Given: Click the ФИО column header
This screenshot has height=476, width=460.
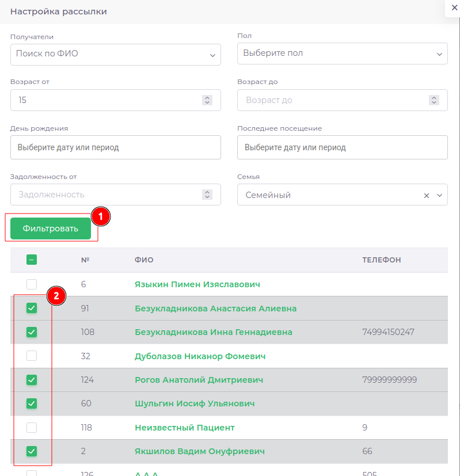Looking at the screenshot, I should [144, 260].
